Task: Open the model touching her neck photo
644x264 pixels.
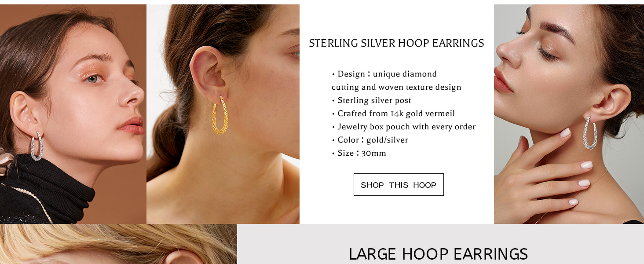Action: [x=569, y=114]
